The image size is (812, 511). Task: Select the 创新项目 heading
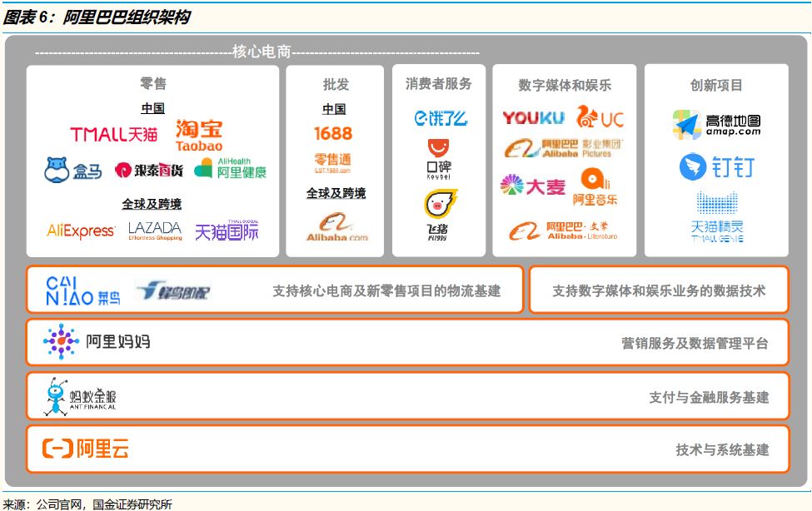[x=716, y=85]
